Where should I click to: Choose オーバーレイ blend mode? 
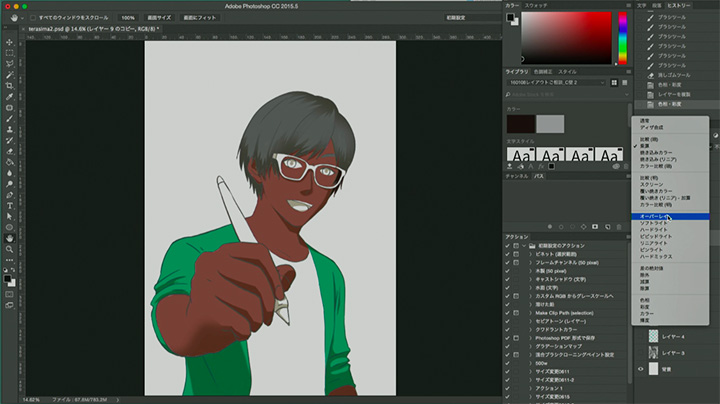[670, 216]
